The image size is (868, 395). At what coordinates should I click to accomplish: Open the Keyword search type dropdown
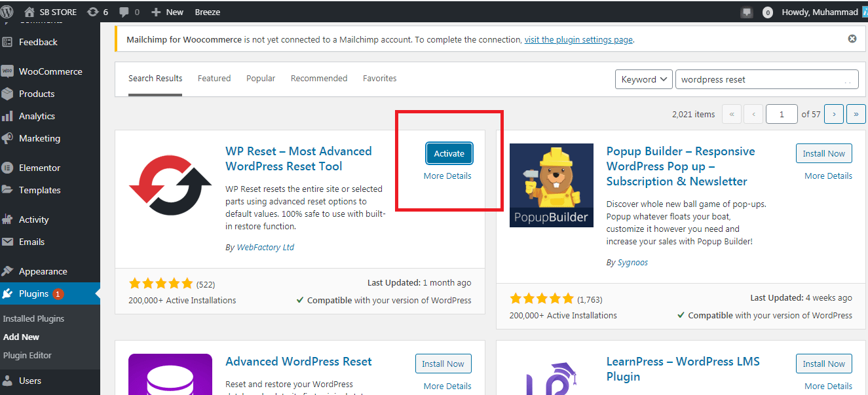click(643, 79)
